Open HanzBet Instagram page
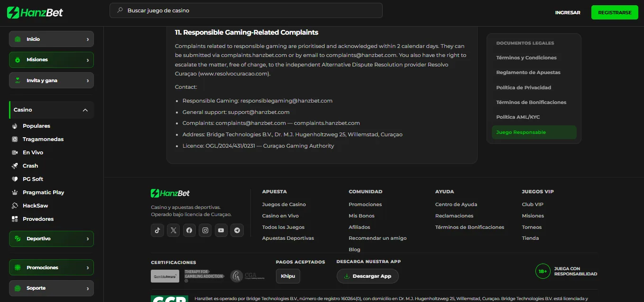 click(x=205, y=230)
